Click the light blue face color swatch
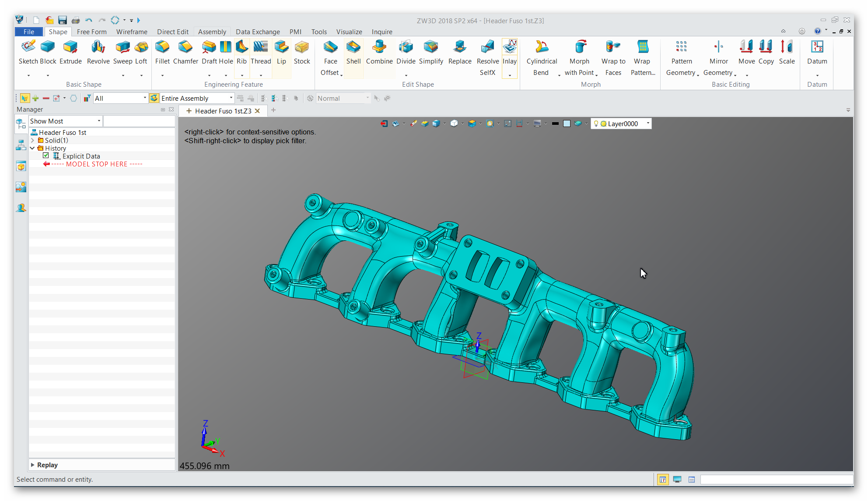 (567, 123)
